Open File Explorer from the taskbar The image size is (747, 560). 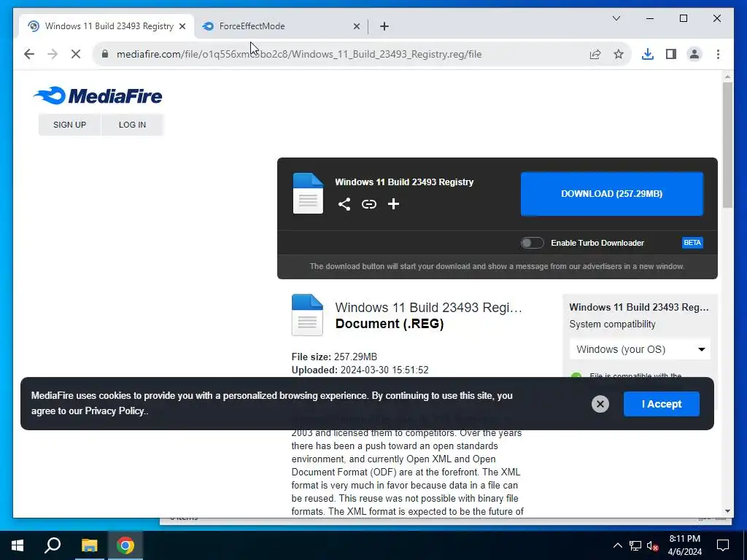[89, 545]
